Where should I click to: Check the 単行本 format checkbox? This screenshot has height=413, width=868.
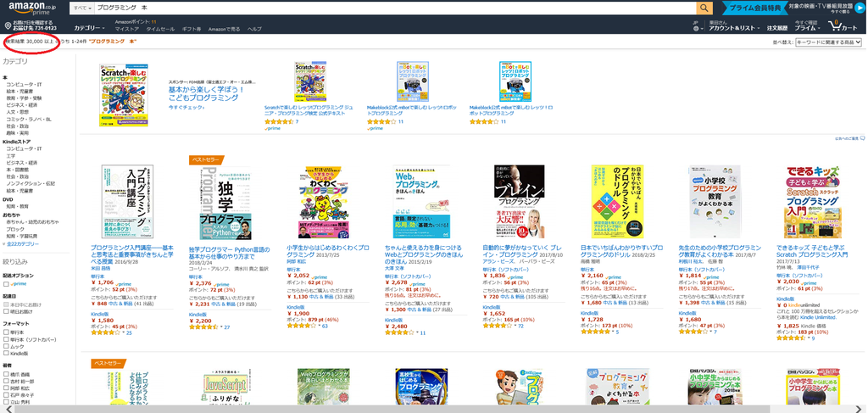[6, 332]
